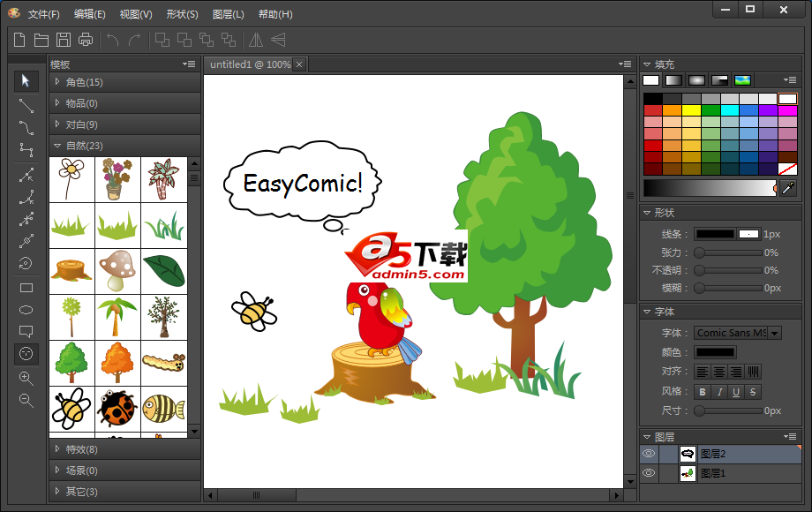812x512 pixels.
Task: Choose the zoom in magnifier tool
Action: [x=26, y=378]
